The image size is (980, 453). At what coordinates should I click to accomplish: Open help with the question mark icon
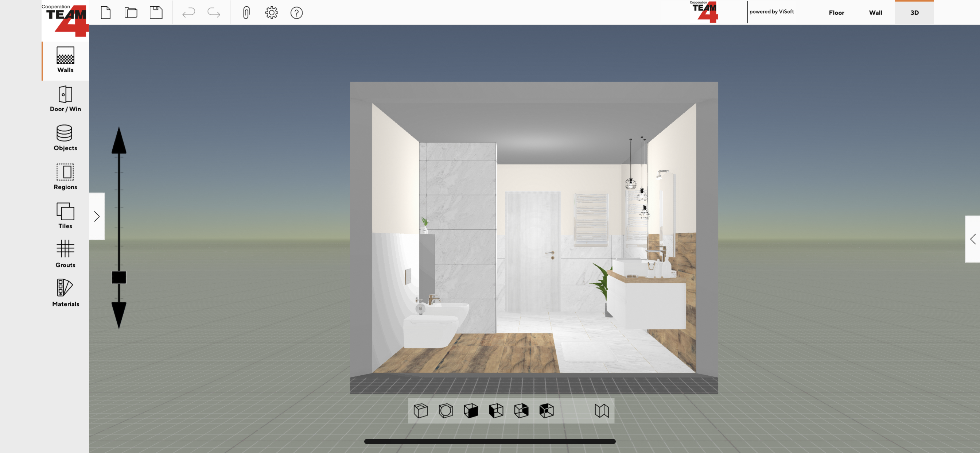[x=297, y=13]
